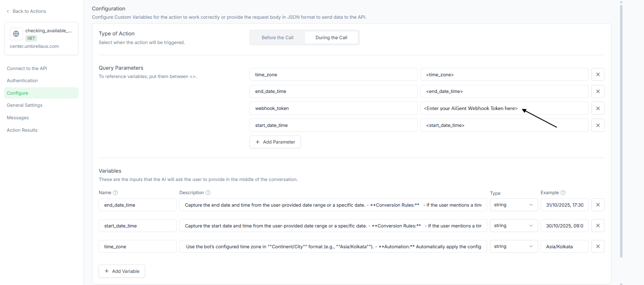Open type dropdown for end_date_time variable
This screenshot has width=644, height=285.
pos(514,205)
